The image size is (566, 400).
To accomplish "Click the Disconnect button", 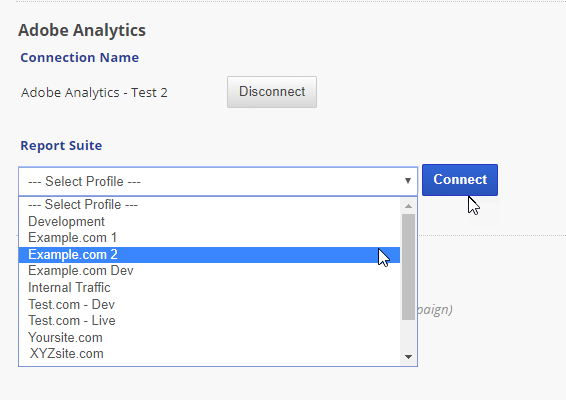I will click(x=272, y=92).
